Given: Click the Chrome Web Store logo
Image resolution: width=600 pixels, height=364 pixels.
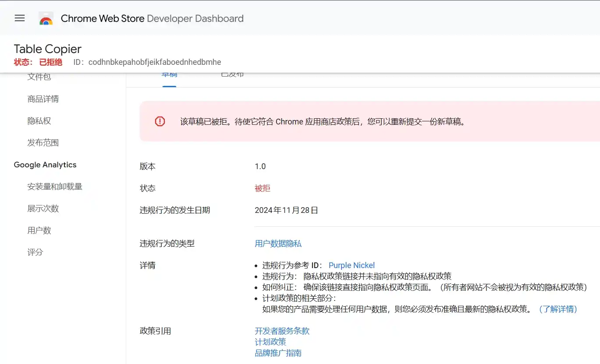Looking at the screenshot, I should tap(46, 18).
